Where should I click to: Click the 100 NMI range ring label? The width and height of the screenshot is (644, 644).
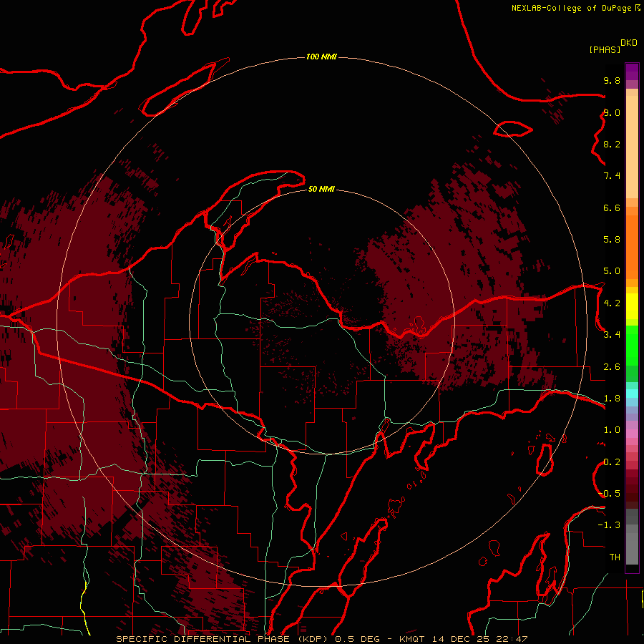coord(321,57)
